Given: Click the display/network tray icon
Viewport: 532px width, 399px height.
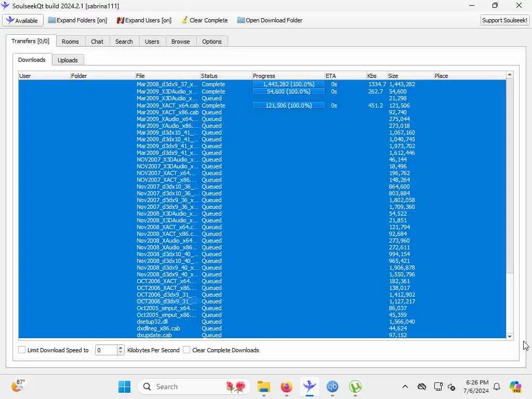Looking at the screenshot, I should 438,387.
